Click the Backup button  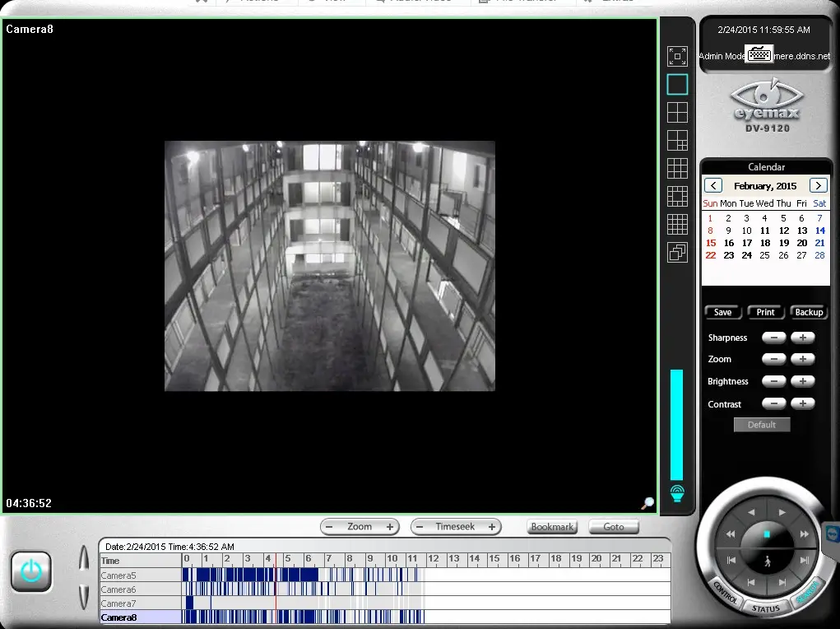808,312
